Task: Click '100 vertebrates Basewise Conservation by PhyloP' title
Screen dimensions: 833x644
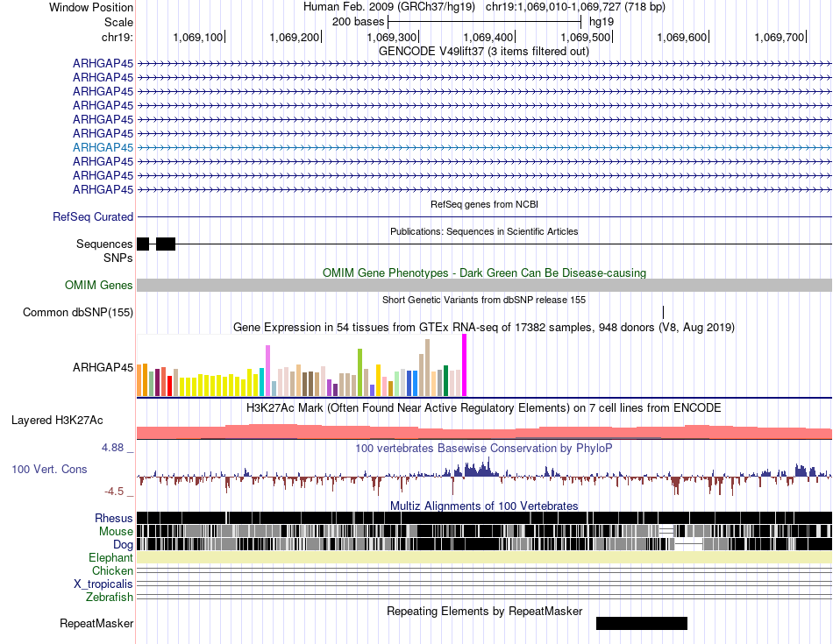Action: pyautogui.click(x=484, y=448)
